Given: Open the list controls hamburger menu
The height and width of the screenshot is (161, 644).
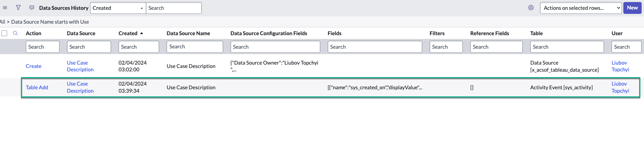Looking at the screenshot, I should coord(5,8).
